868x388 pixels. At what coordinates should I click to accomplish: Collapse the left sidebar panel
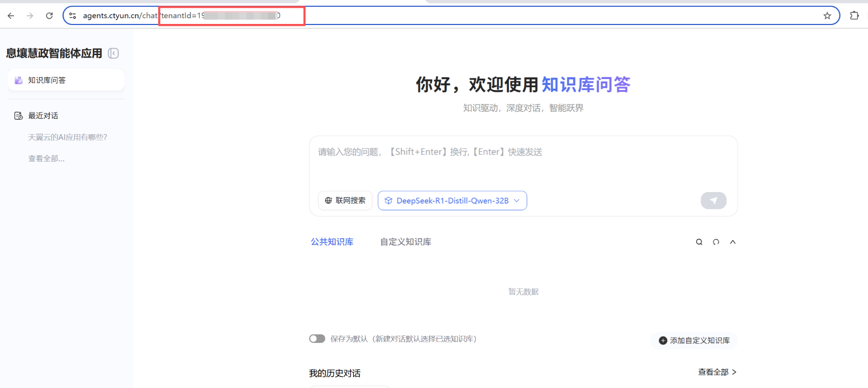tap(113, 53)
